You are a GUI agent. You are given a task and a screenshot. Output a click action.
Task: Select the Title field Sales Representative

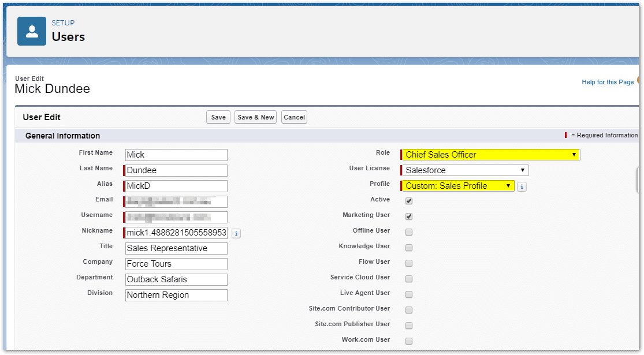176,248
